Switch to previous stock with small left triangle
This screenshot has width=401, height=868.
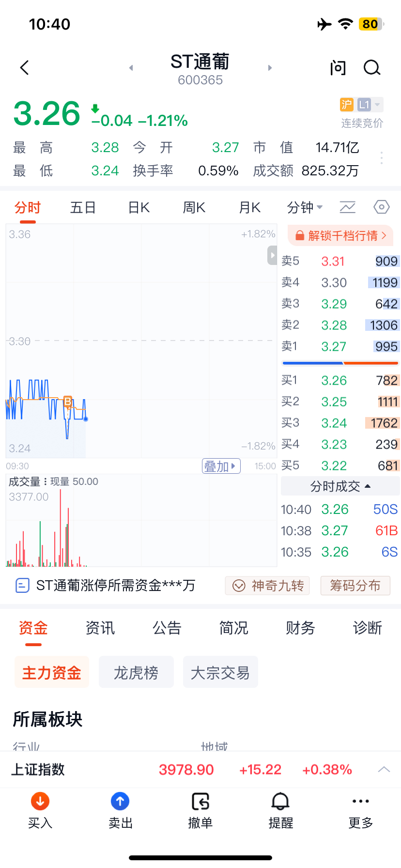131,68
